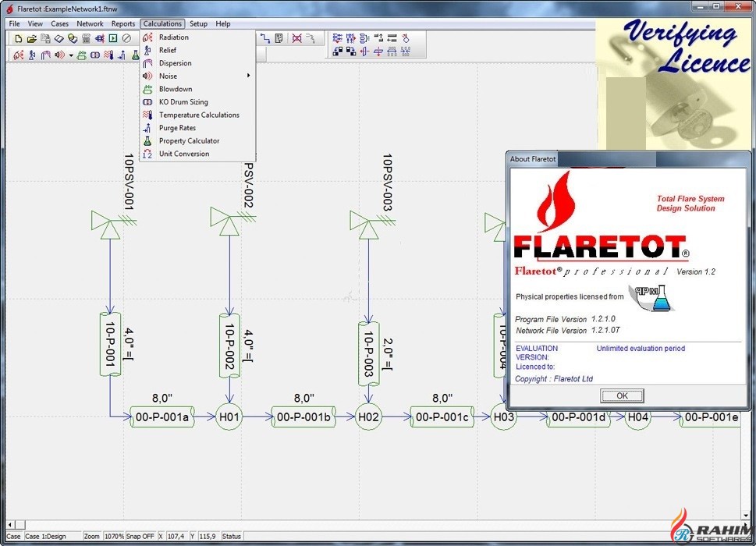Screen dimensions: 756x546
Task: Choose Blowdown from Calculations menu
Action: (x=197, y=89)
